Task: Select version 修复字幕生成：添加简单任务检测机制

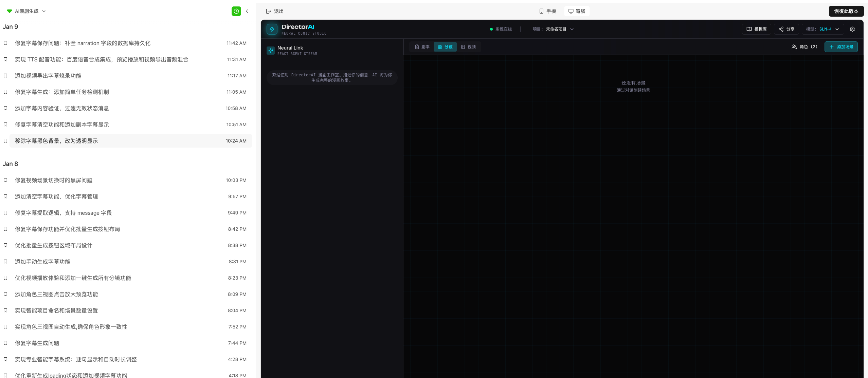Action: (x=62, y=92)
